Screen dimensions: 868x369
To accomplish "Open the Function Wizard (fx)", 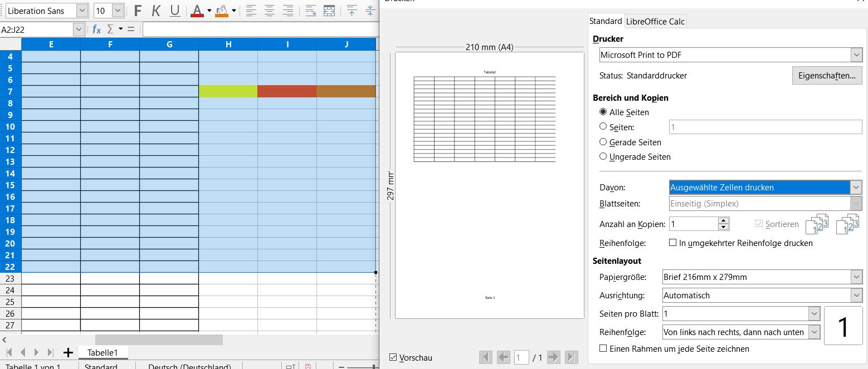I will click(x=96, y=29).
